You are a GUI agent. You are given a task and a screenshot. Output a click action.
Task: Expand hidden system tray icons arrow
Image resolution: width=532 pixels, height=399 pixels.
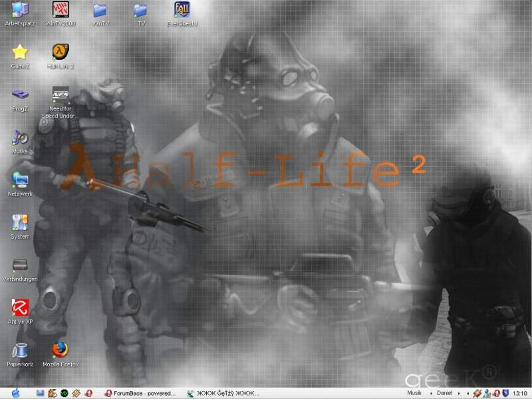tap(468, 393)
